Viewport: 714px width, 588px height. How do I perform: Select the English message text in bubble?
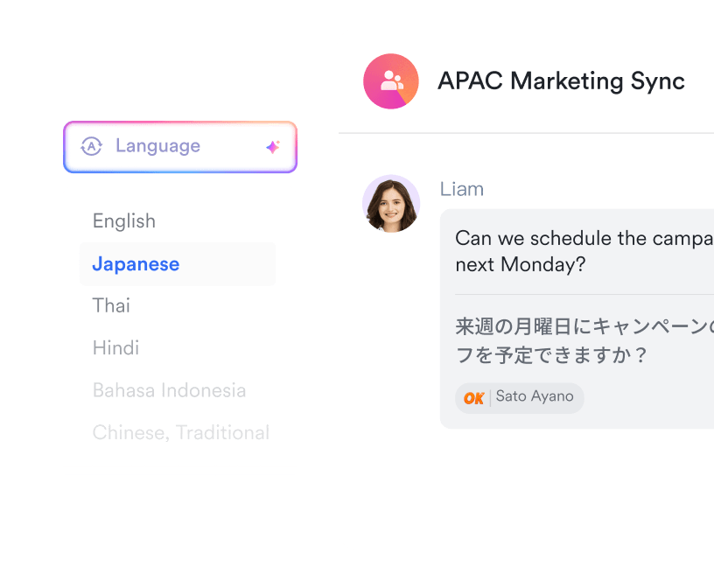(584, 251)
